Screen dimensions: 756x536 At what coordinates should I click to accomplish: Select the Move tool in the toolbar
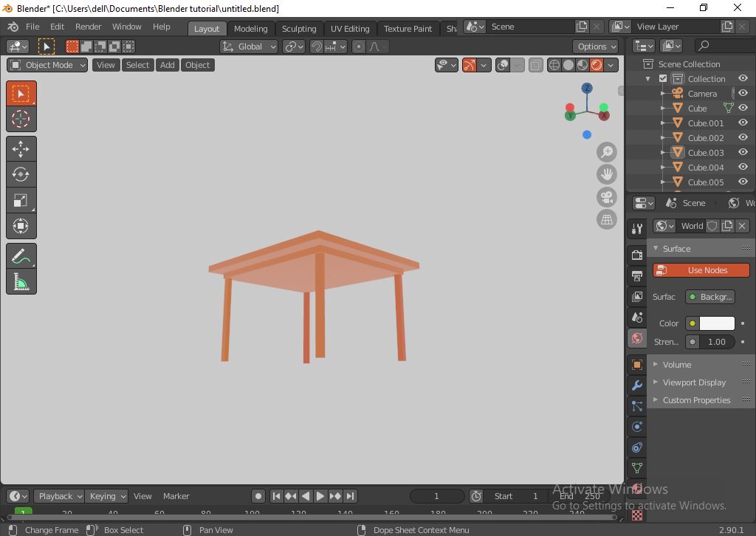(21, 148)
